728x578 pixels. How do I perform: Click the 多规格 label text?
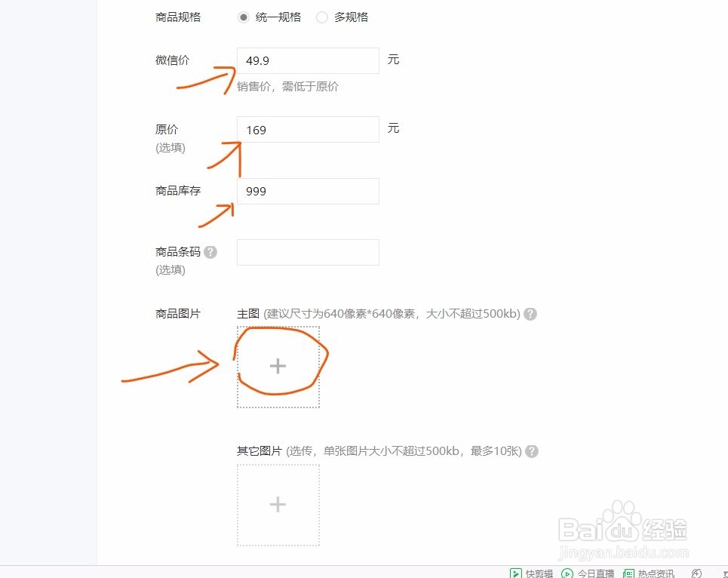pos(351,17)
